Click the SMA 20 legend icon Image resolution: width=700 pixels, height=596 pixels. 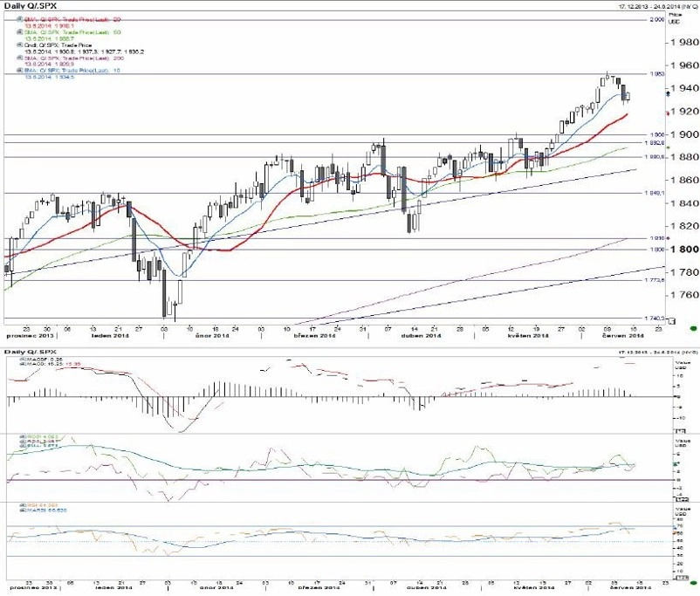[20, 20]
